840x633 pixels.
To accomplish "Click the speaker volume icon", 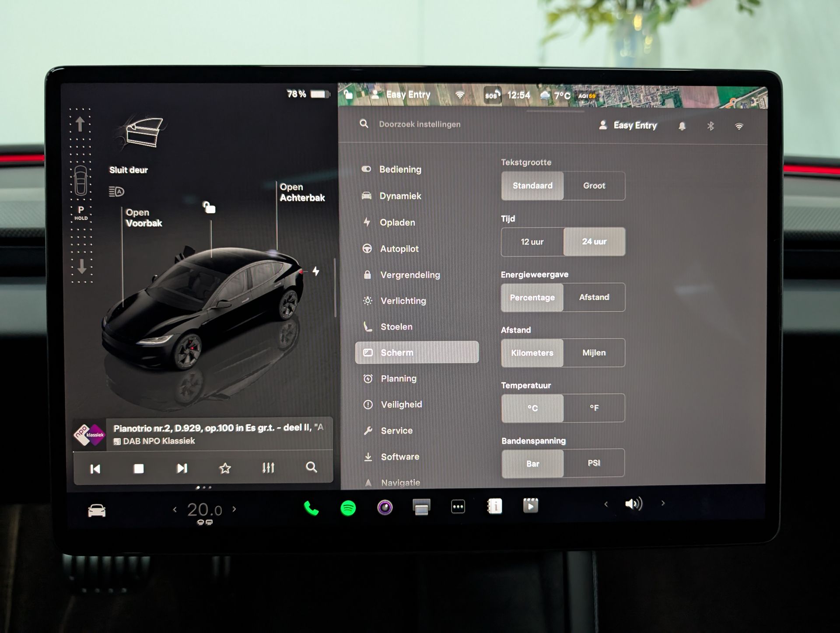I will [633, 504].
